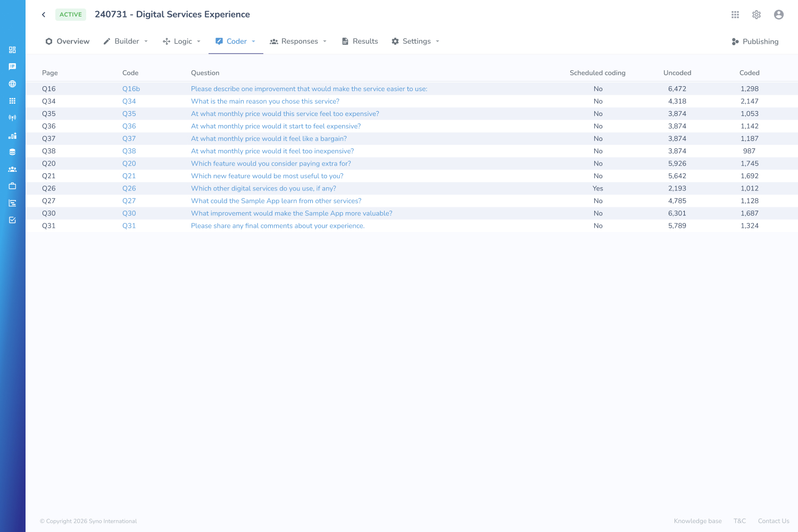
Task: Expand the Builder tab dropdown arrow
Action: 146,41
